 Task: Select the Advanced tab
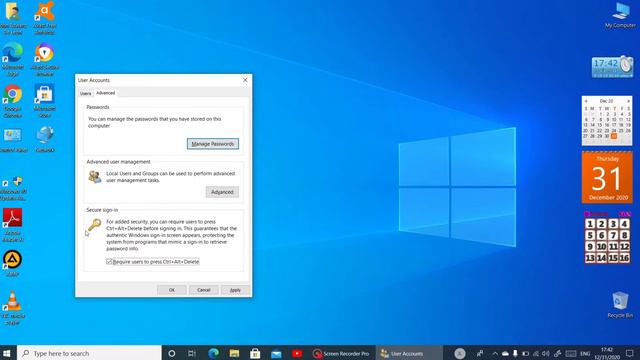105,93
